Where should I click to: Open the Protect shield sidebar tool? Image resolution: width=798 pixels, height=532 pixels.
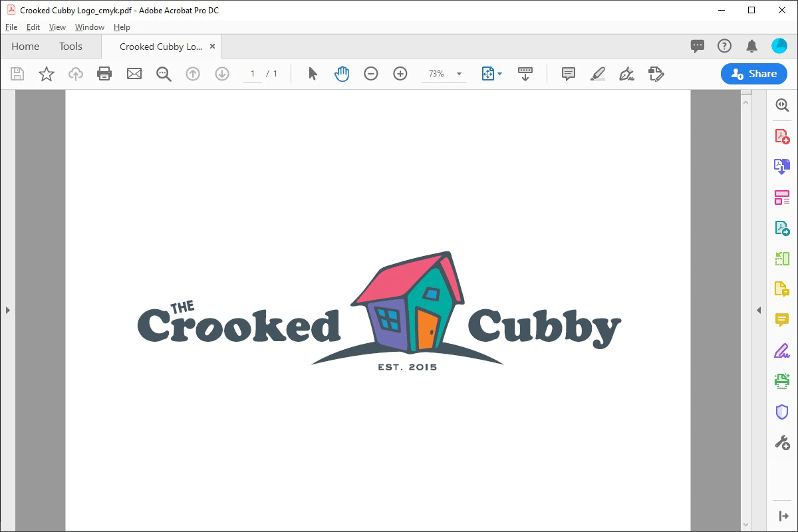[x=782, y=412]
